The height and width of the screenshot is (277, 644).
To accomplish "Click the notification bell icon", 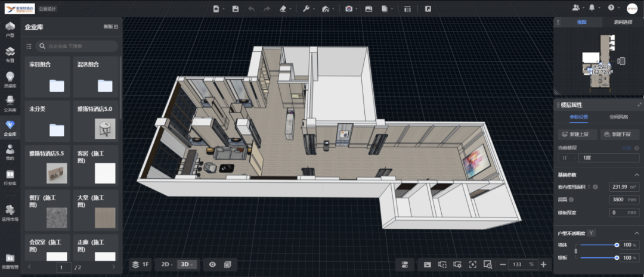I will tap(592, 8).
